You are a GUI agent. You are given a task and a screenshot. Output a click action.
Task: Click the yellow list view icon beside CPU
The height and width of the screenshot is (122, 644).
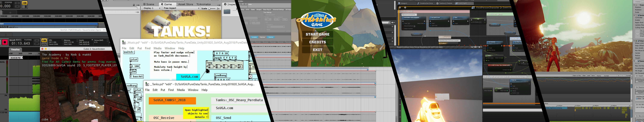(44, 40)
